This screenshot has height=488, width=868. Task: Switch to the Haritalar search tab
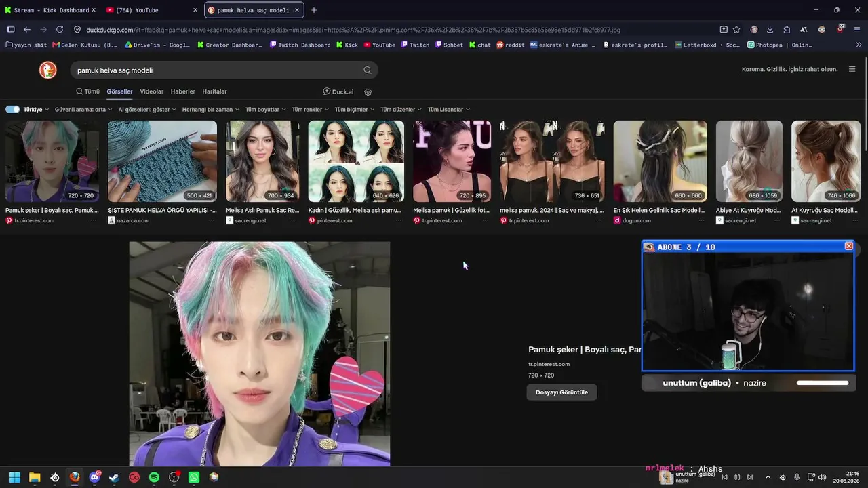[x=215, y=91]
